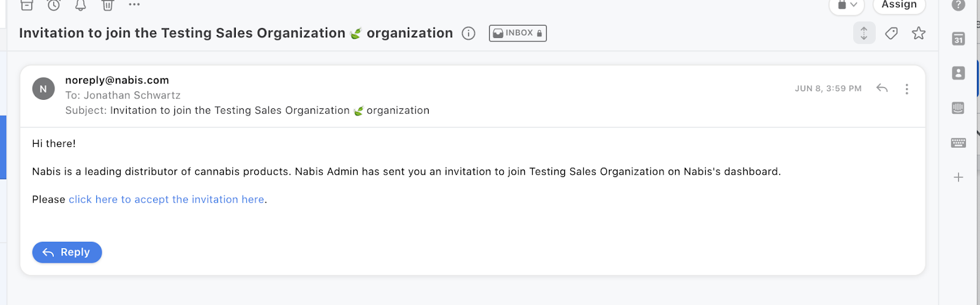This screenshot has height=305, width=980.
Task: Open the three-dot more actions menu
Action: (x=134, y=5)
